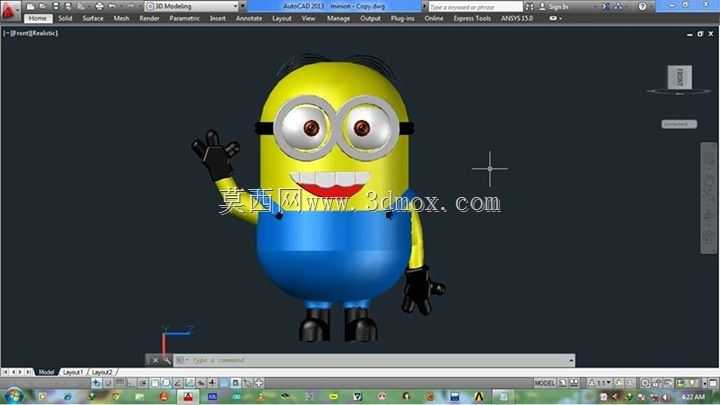Click the Open file icon in Quick Access toolbar

(x=42, y=6)
